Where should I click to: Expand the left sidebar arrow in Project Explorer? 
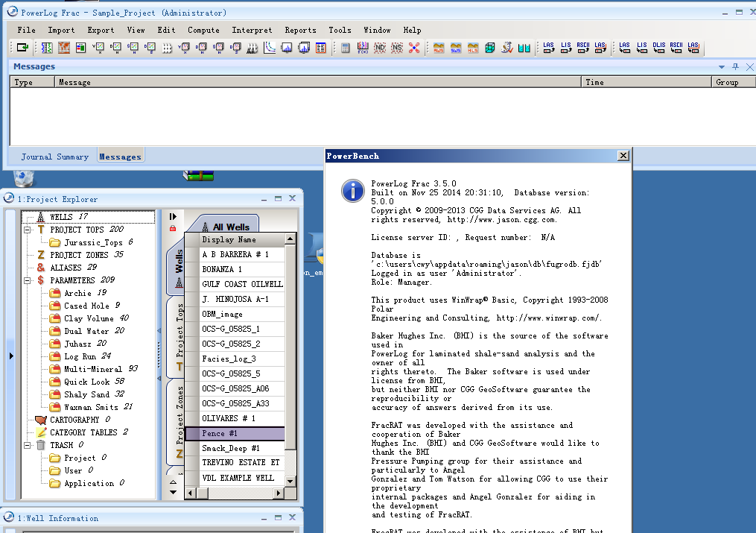[x=11, y=356]
